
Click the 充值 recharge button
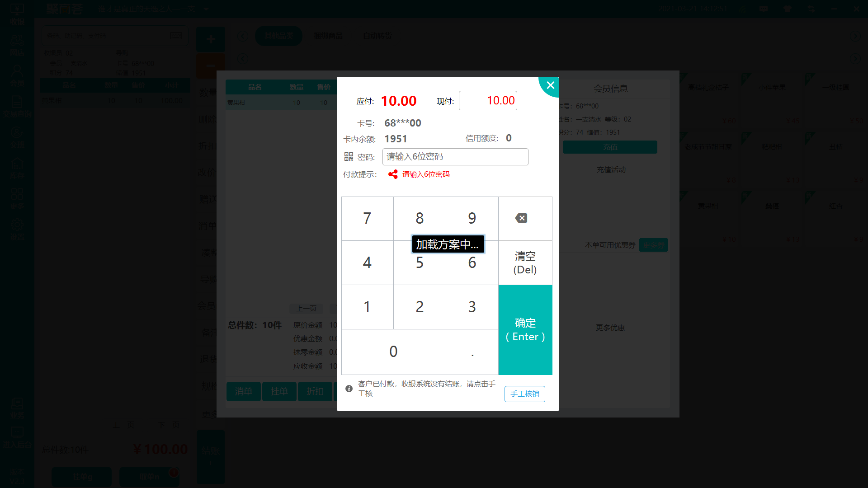(610, 147)
